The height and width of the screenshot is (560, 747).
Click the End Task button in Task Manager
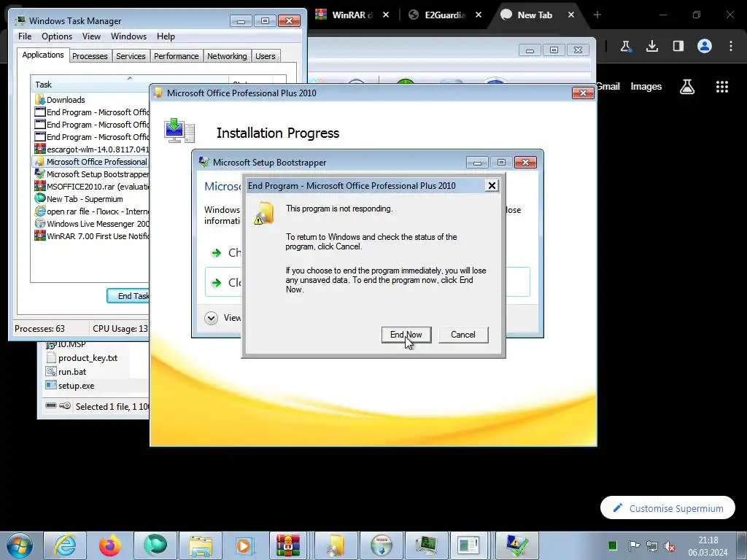(128, 296)
